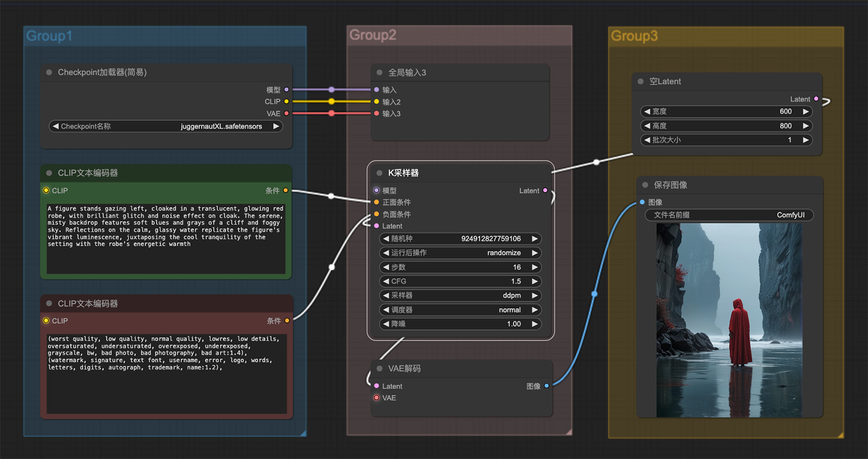Select next checkpoint with Checkpoint名称 right arrow
The height and width of the screenshot is (459, 868).
pyautogui.click(x=276, y=126)
